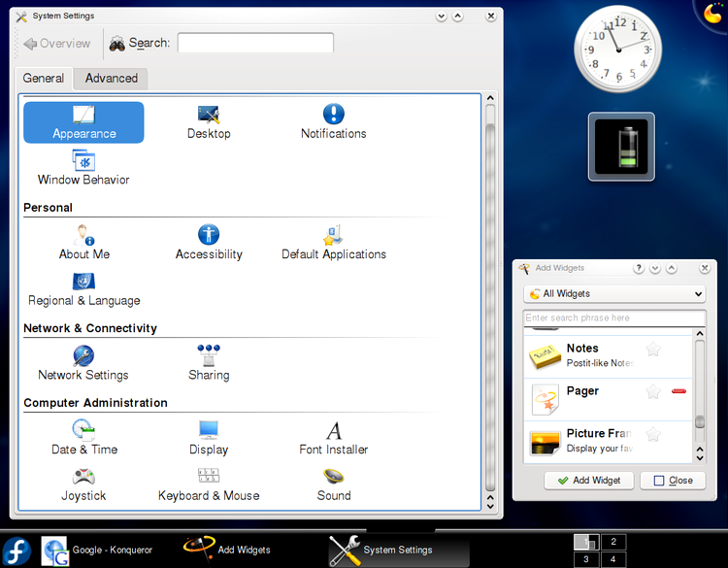Open Network Settings module
Image resolution: width=728 pixels, height=568 pixels.
point(83,363)
